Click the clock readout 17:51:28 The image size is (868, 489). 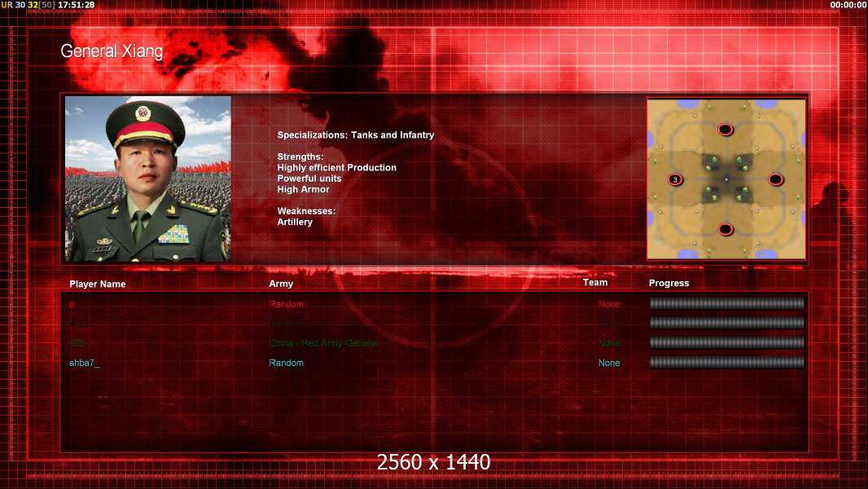pyautogui.click(x=77, y=4)
